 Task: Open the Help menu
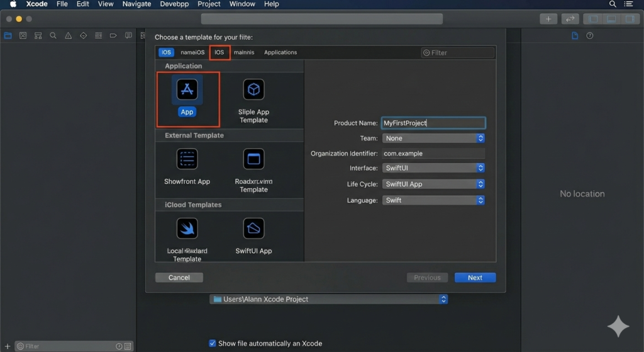click(x=272, y=4)
